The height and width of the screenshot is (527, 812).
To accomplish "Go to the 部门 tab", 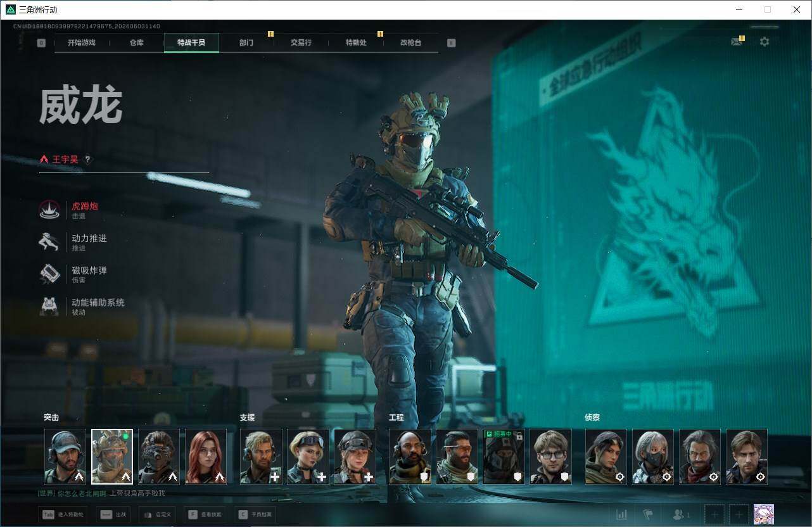I will 246,43.
